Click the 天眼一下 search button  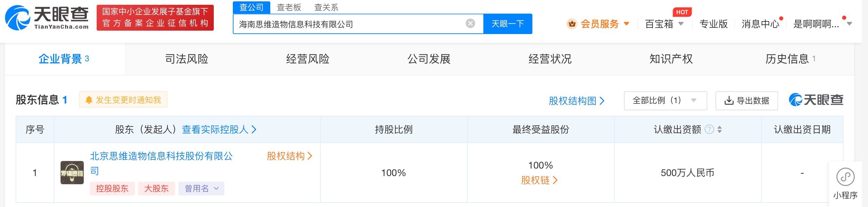[508, 24]
